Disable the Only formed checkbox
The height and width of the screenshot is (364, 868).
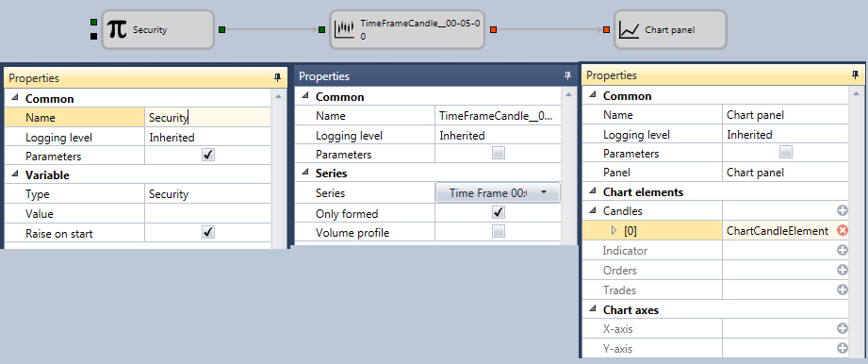click(x=499, y=212)
